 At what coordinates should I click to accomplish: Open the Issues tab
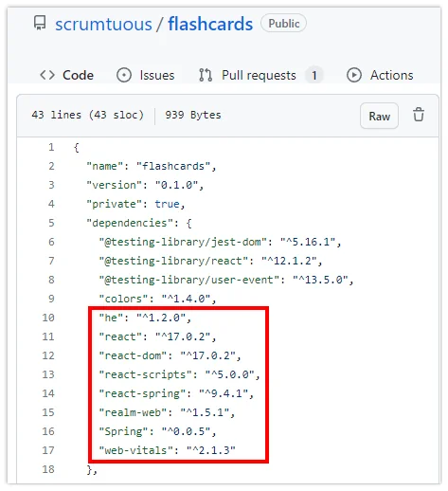coord(146,75)
